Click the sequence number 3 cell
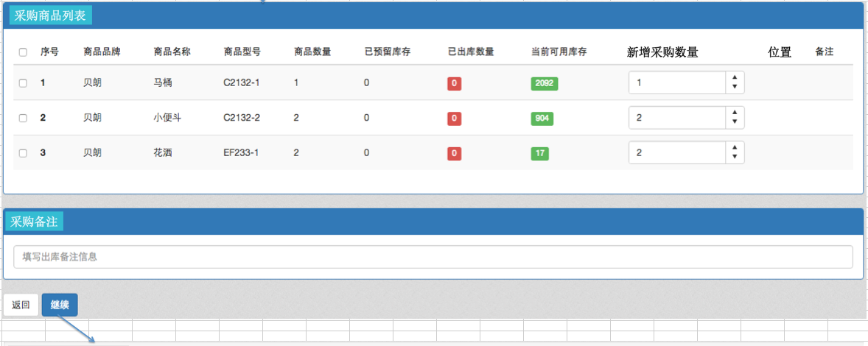Image resolution: width=868 pixels, height=346 pixels. tap(43, 153)
